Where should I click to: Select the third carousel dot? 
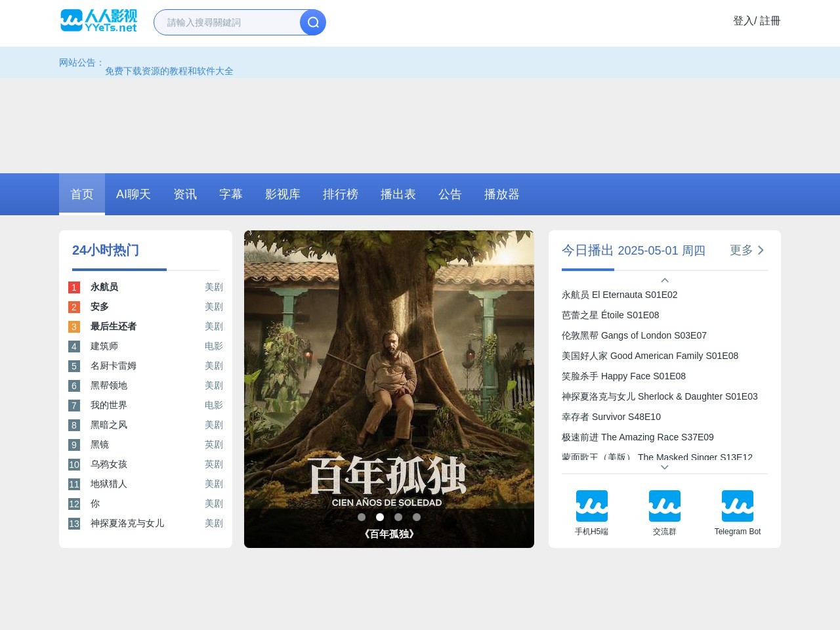click(398, 517)
